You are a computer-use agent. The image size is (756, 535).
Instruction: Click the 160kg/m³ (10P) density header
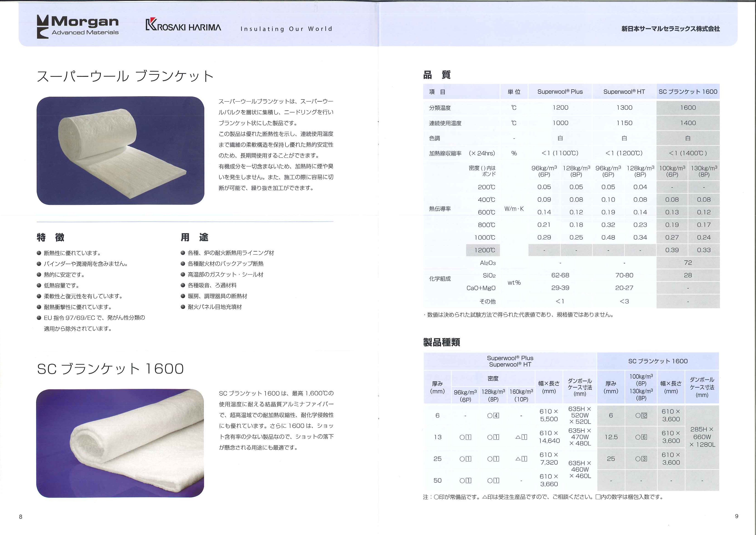(521, 395)
